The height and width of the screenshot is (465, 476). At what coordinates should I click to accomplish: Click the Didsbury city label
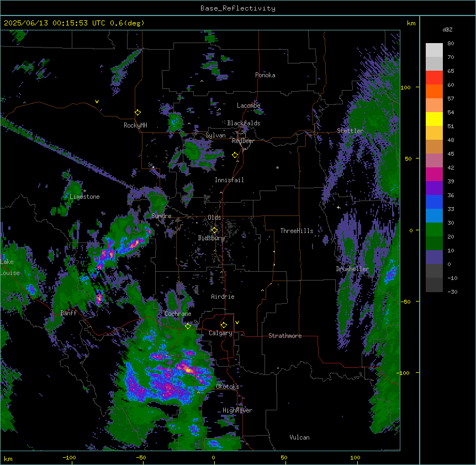click(x=211, y=238)
